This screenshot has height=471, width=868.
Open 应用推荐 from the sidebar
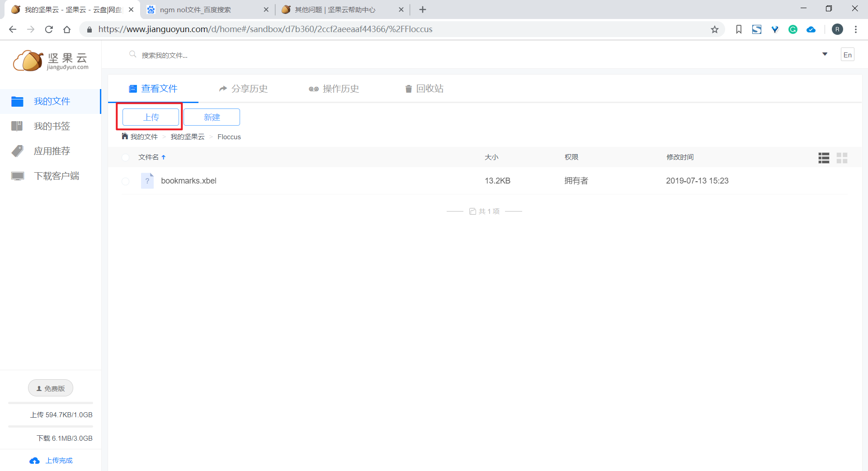[x=52, y=151]
